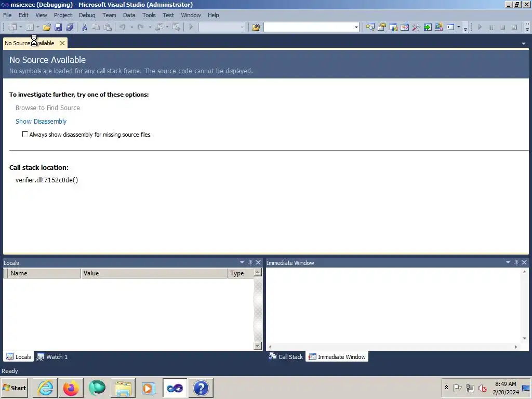
Task: Click the Save All icon
Action: [x=70, y=27]
